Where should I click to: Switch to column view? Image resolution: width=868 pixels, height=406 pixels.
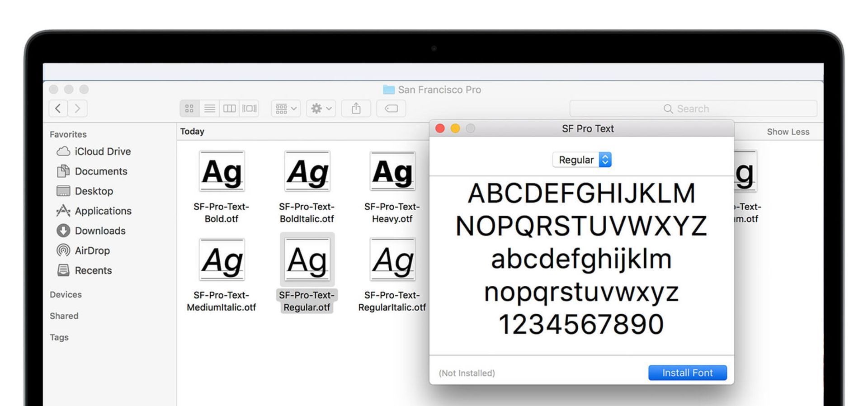229,109
